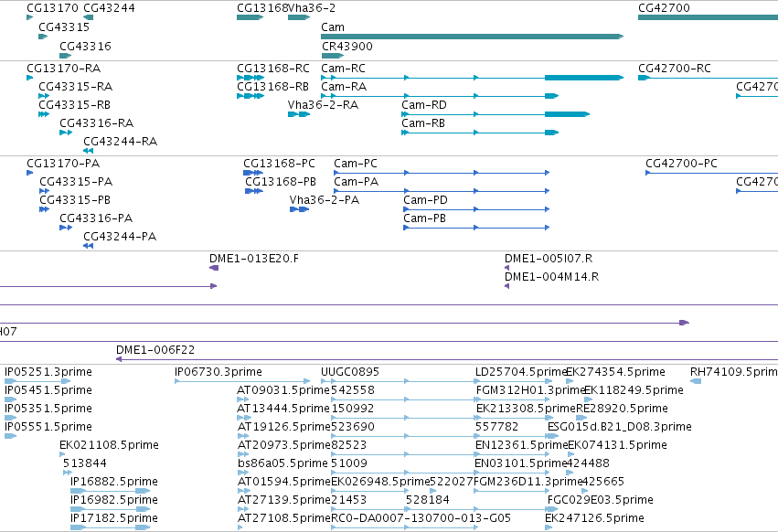The width and height of the screenshot is (778, 532).
Task: Open the CR43900 gene label
Action: tap(347, 46)
